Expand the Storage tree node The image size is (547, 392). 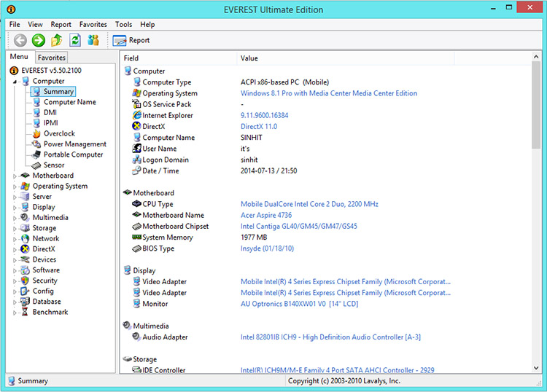pos(15,229)
